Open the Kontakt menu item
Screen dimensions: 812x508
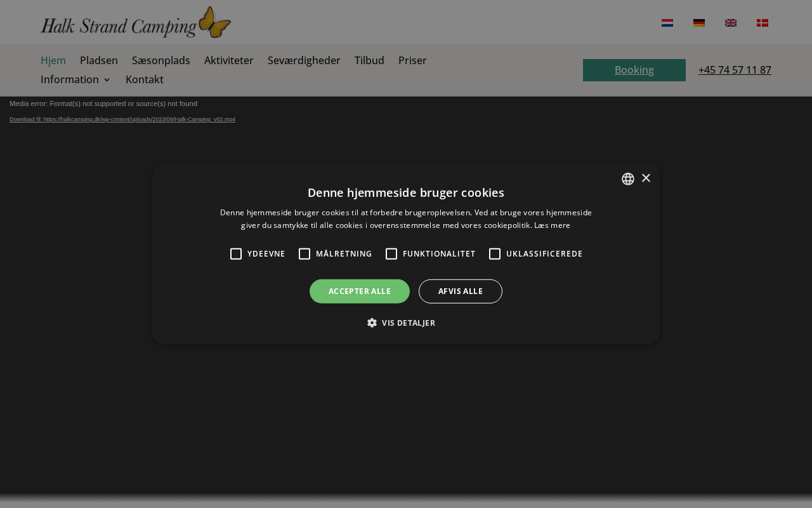pyautogui.click(x=145, y=79)
